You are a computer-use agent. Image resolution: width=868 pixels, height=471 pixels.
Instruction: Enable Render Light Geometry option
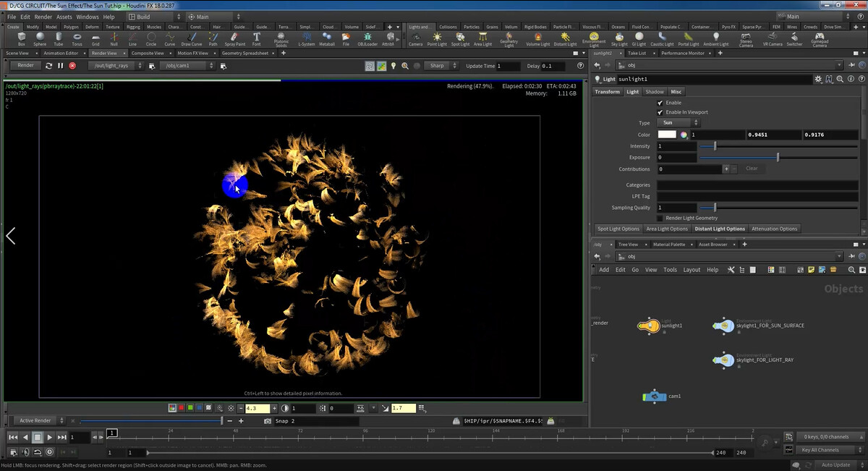[661, 218]
